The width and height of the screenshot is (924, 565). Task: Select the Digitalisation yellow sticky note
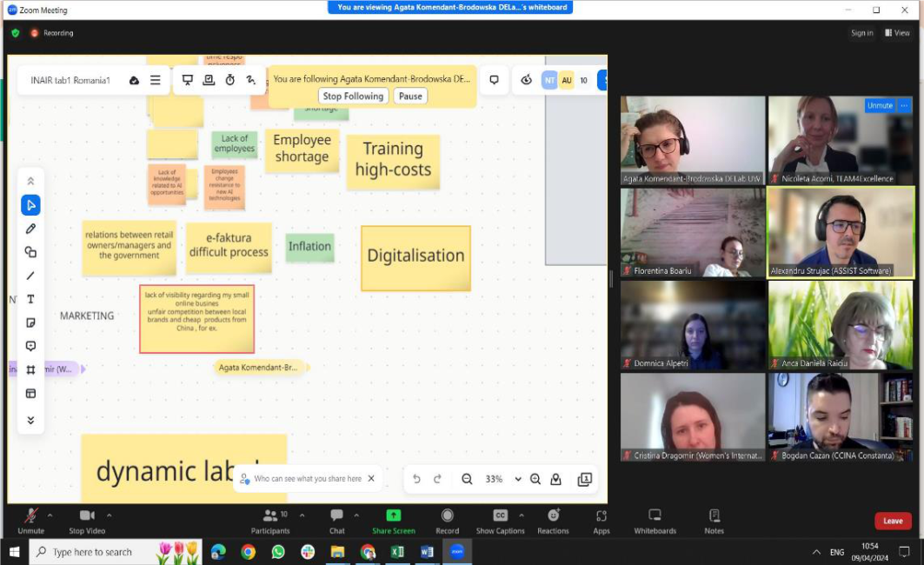tap(415, 258)
